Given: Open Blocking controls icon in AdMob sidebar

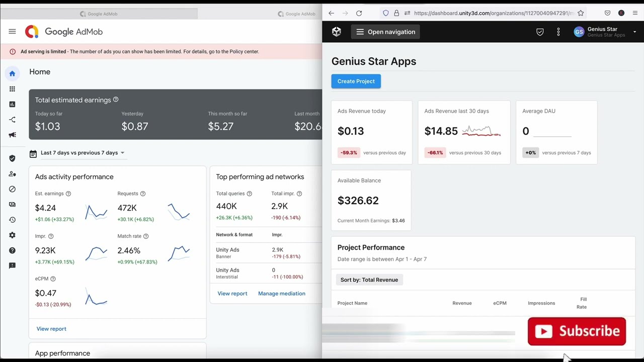Looking at the screenshot, I should (12, 189).
